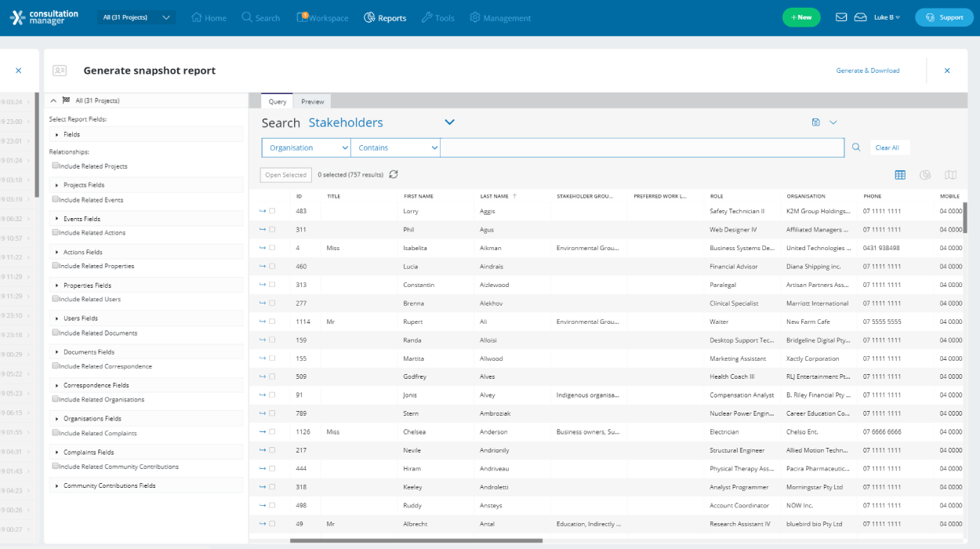The width and height of the screenshot is (980, 549).
Task: Tick the row checkbox for Jonis Alvey
Action: (273, 395)
